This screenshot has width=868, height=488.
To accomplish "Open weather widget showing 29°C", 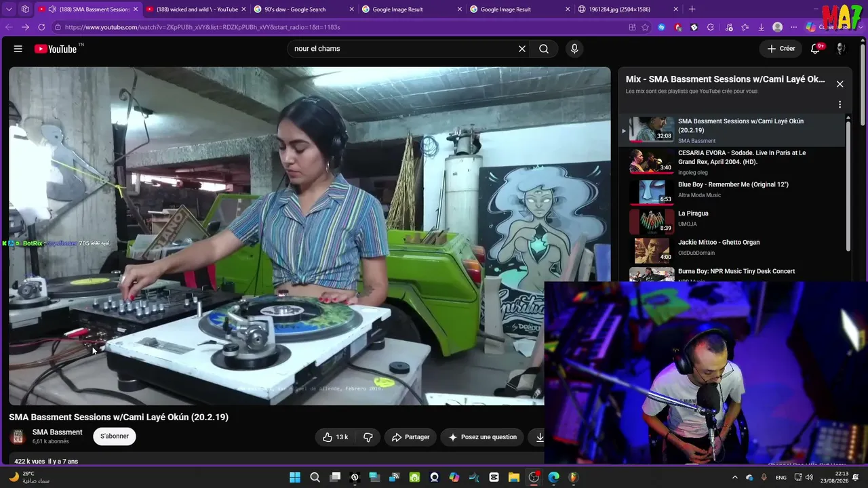I will click(x=31, y=477).
